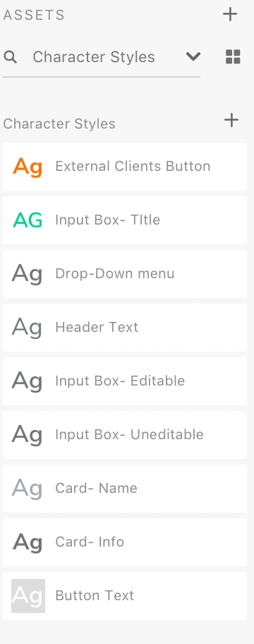Viewport: 254px width, 644px height.
Task: Choose the Drop-Down menu character style
Action: [x=125, y=274]
